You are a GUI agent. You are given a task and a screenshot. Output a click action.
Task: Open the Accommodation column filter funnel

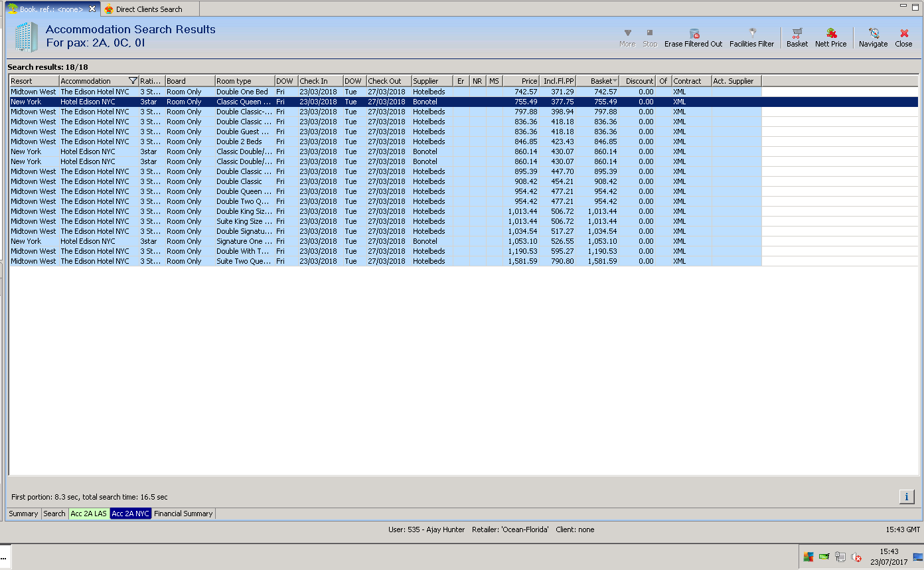tap(133, 81)
